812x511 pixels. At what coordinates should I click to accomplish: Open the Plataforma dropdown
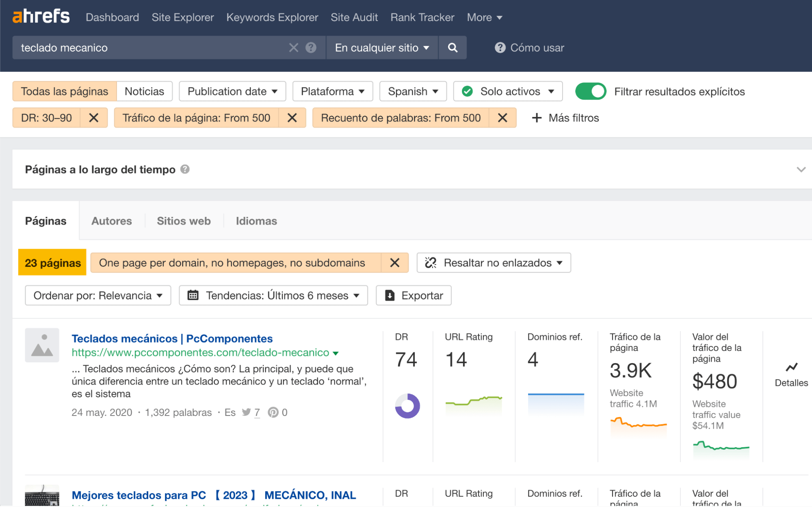click(333, 91)
